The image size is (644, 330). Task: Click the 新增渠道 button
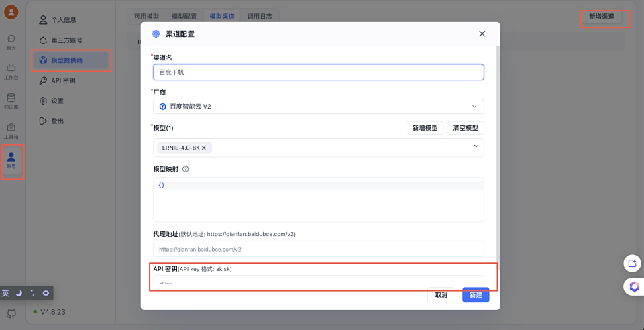[x=602, y=17]
